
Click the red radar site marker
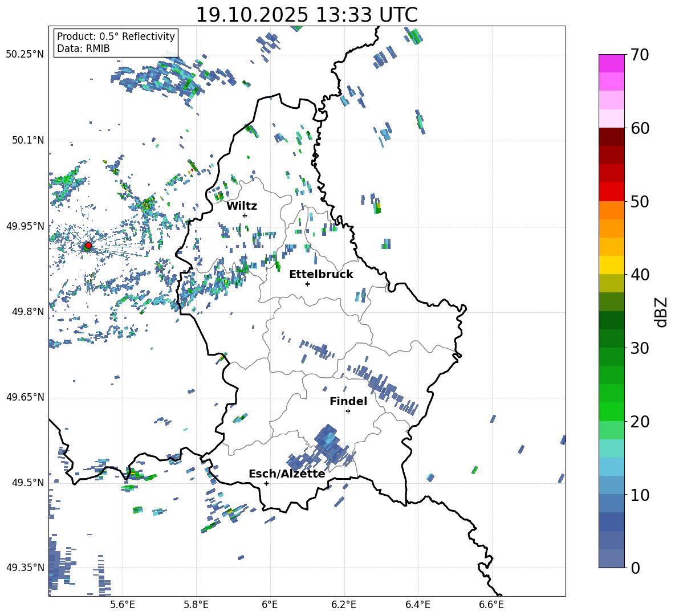coord(88,246)
